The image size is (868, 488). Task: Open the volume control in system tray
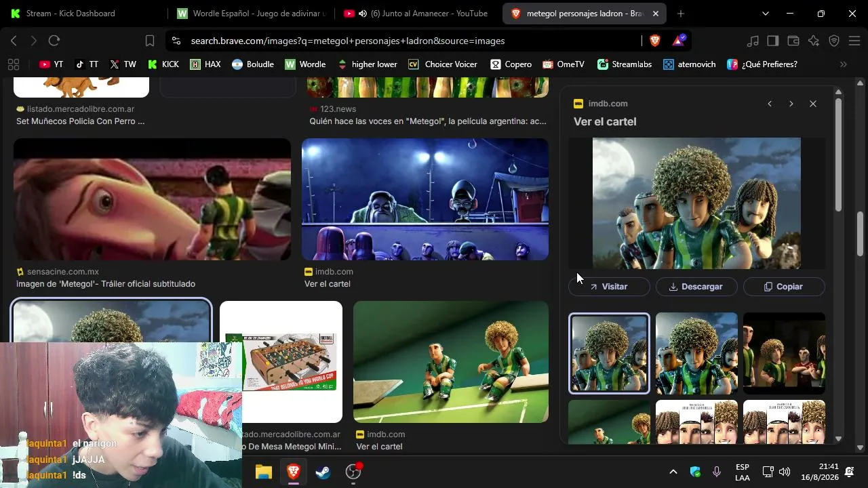pyautogui.click(x=785, y=472)
